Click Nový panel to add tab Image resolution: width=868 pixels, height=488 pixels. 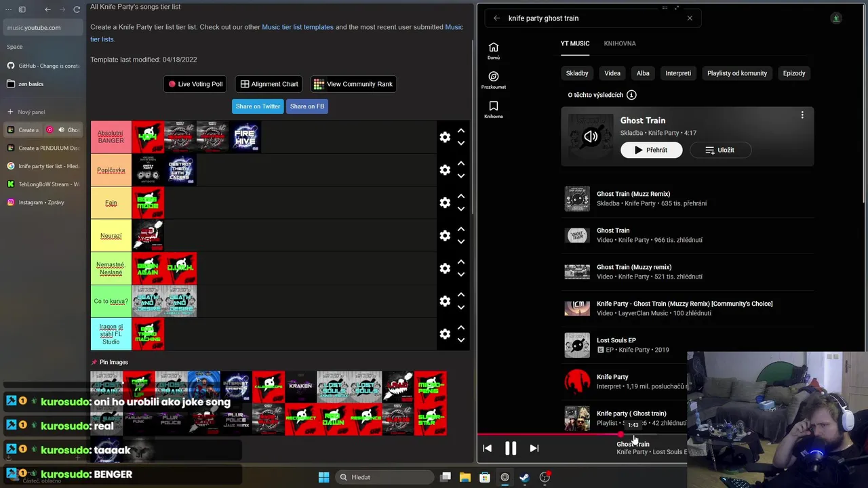[x=43, y=112]
